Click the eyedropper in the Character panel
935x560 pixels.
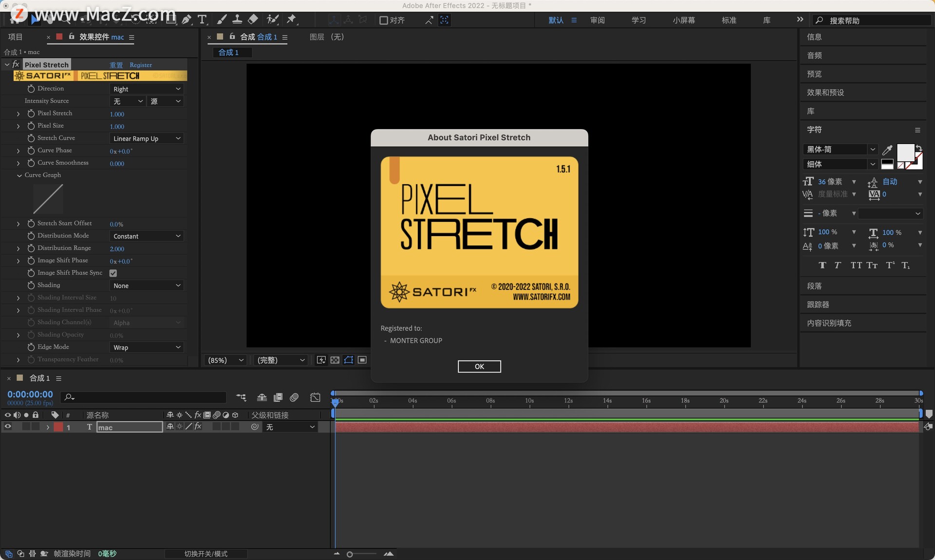[x=887, y=149]
